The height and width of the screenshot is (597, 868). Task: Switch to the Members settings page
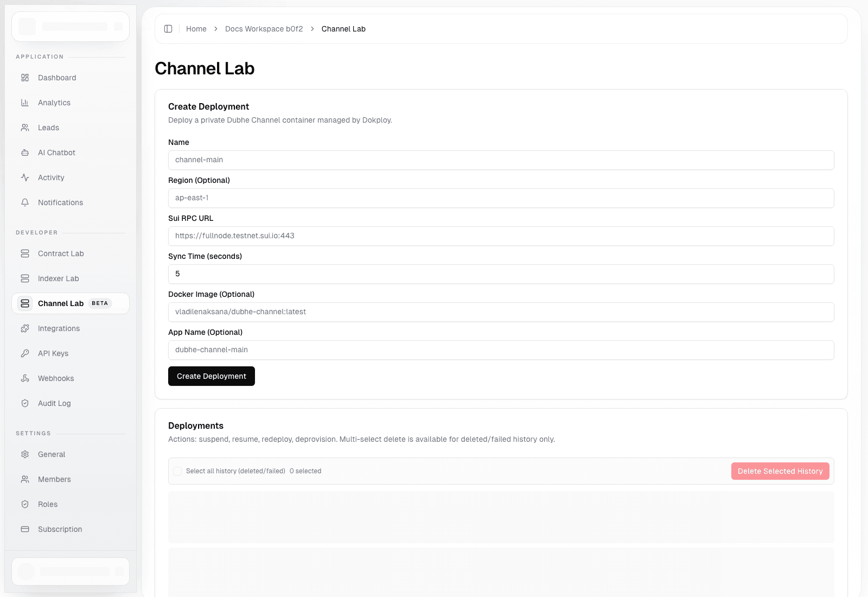54,479
